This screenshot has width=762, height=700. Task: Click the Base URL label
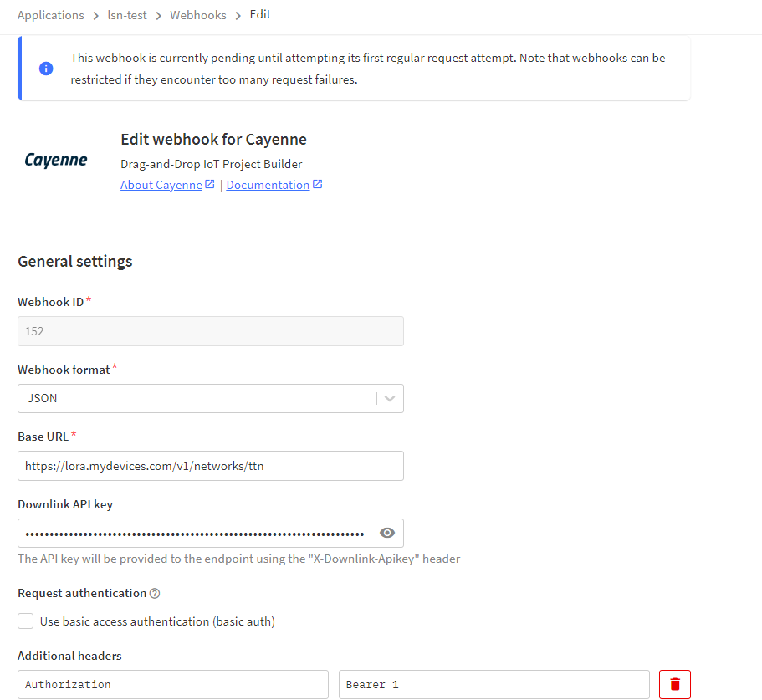[43, 437]
